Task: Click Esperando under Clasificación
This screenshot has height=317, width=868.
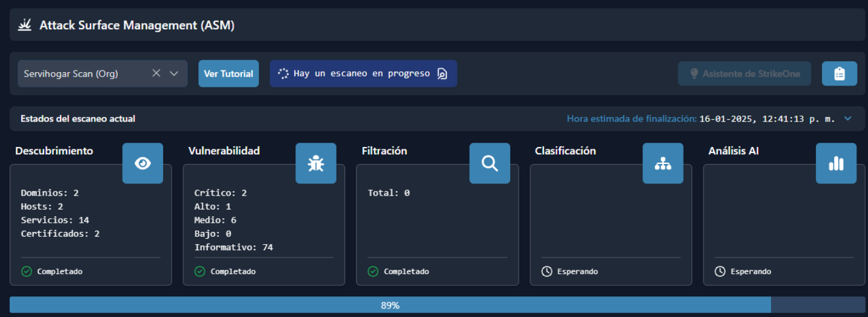Action: pyautogui.click(x=577, y=271)
